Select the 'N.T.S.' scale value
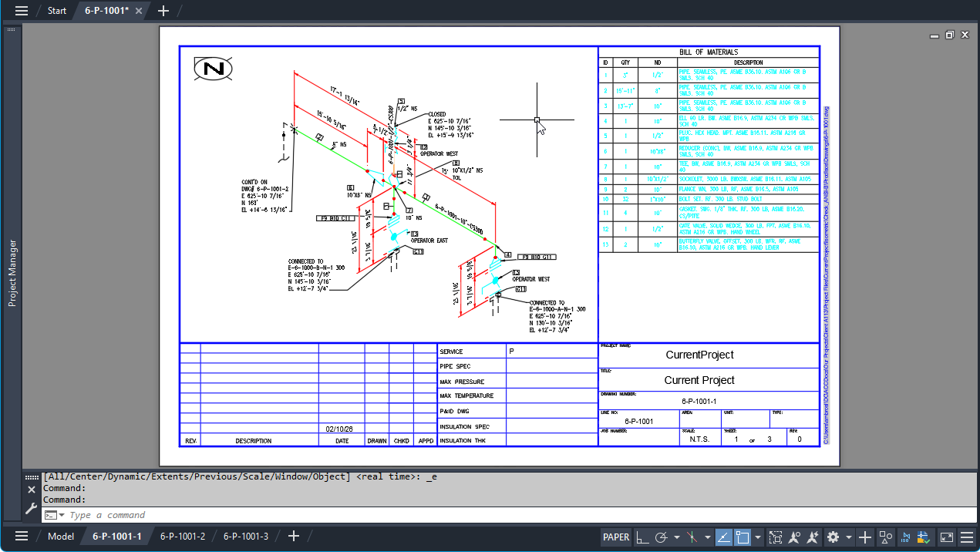The width and height of the screenshot is (980, 552). 700,439
